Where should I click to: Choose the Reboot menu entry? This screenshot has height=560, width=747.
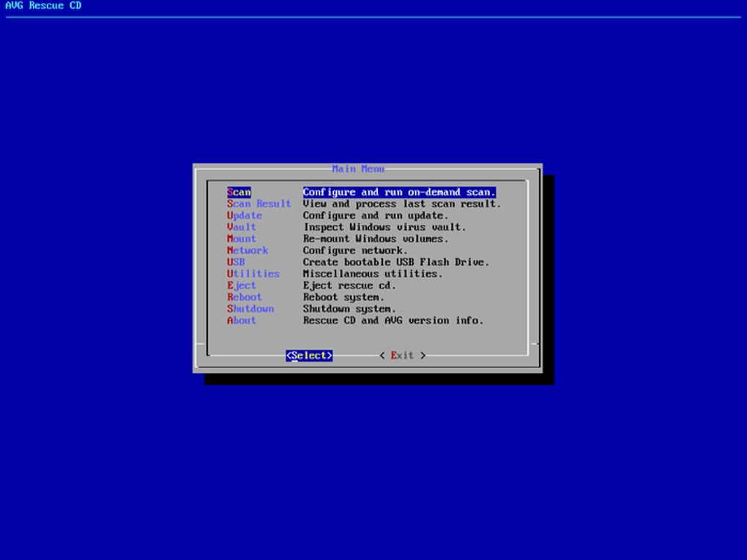245,297
